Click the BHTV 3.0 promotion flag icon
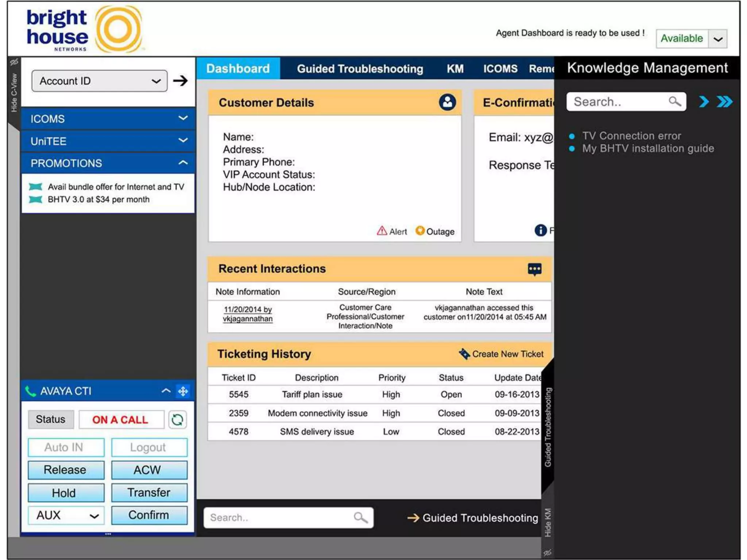Viewport: 747px width, 560px height. [35, 199]
